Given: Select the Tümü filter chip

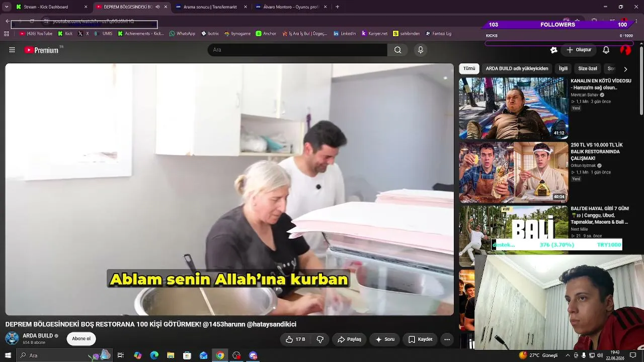Looking at the screenshot, I should point(469,68).
